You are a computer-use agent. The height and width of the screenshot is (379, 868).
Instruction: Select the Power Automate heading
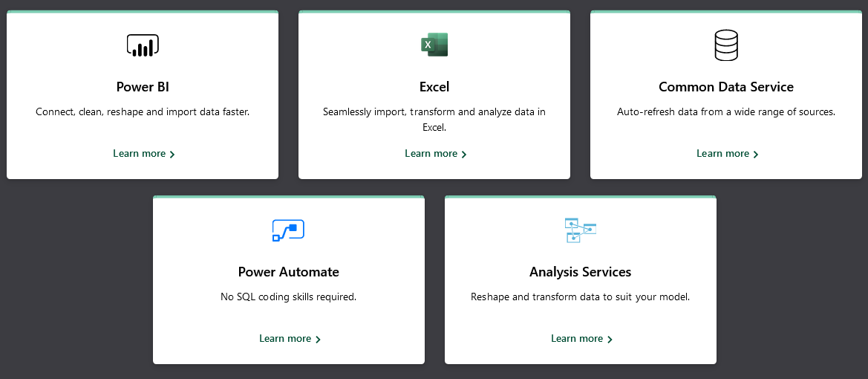(x=288, y=272)
